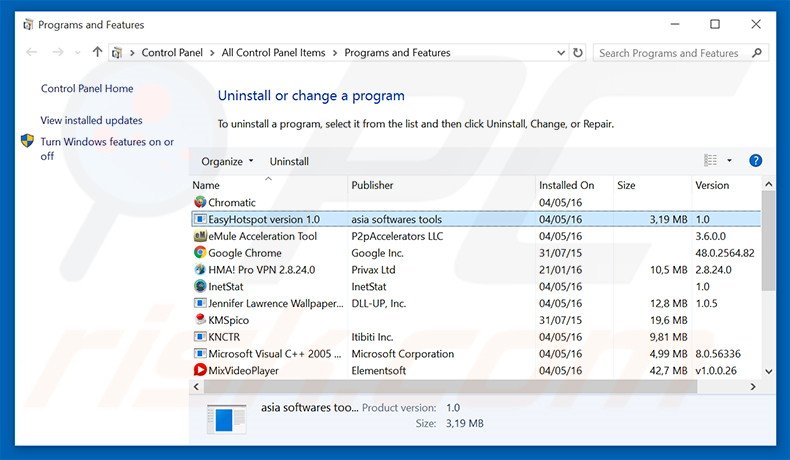Click All Control Panel Items breadcrumb
The width and height of the screenshot is (790, 460).
[274, 52]
